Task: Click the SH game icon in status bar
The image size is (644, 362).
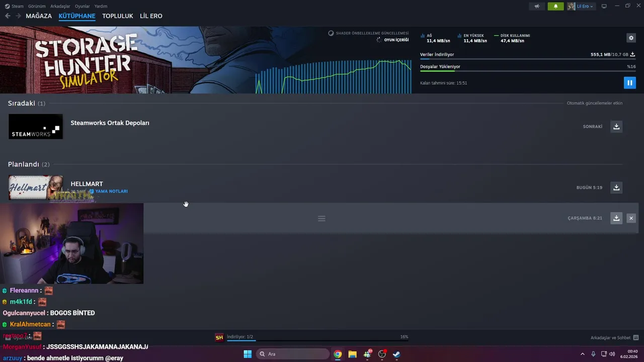Action: 219,337
